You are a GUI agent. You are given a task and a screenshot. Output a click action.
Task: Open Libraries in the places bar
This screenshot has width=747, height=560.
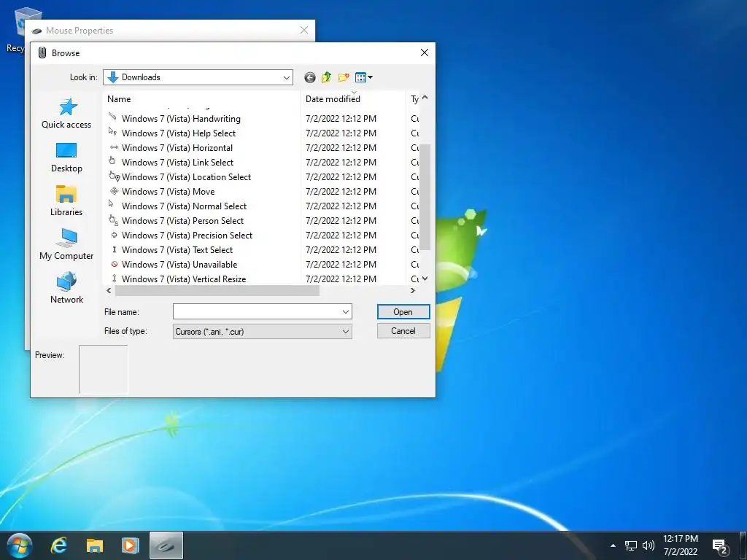(x=66, y=201)
